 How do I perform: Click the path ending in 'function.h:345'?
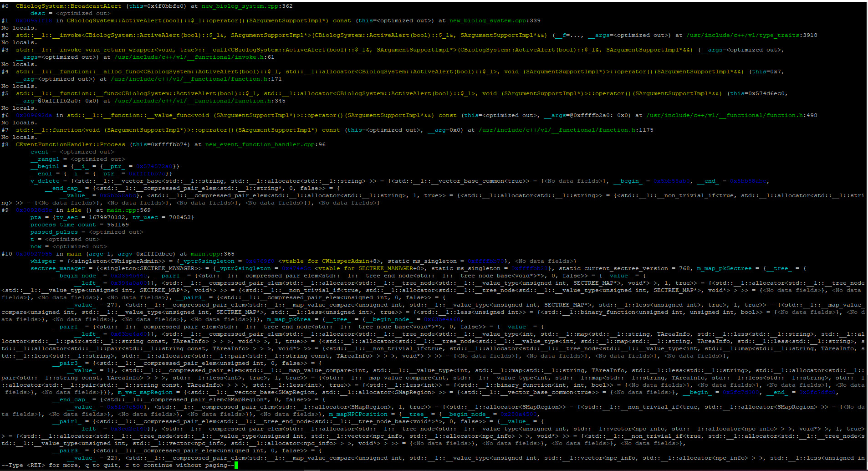200,101
